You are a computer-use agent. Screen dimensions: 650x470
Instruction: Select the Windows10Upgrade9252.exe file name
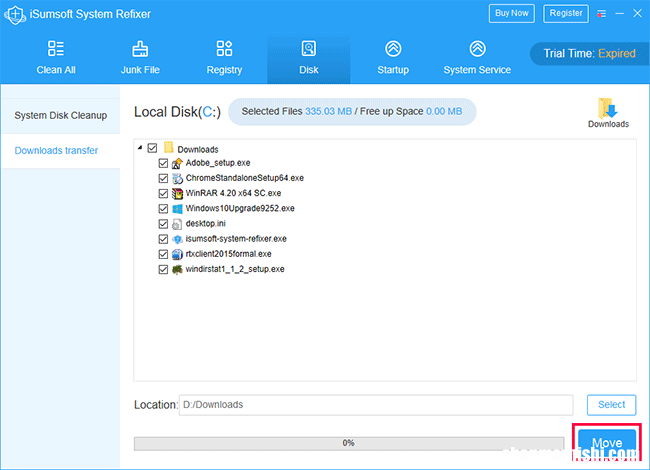[x=240, y=208]
